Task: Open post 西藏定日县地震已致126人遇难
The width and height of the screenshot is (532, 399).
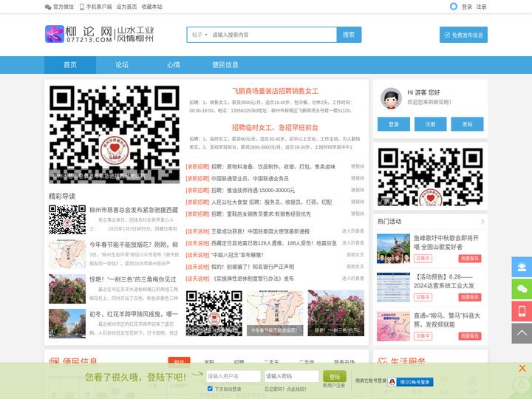Action: pos(274,243)
